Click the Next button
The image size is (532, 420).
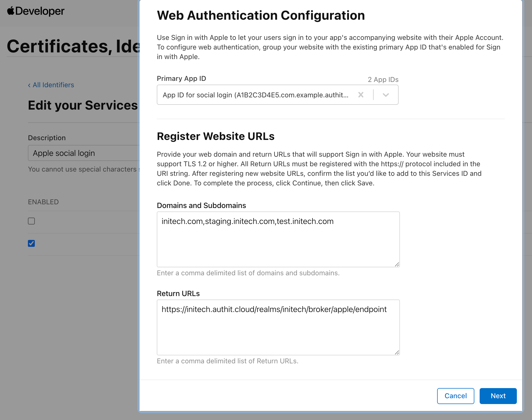[x=498, y=396]
